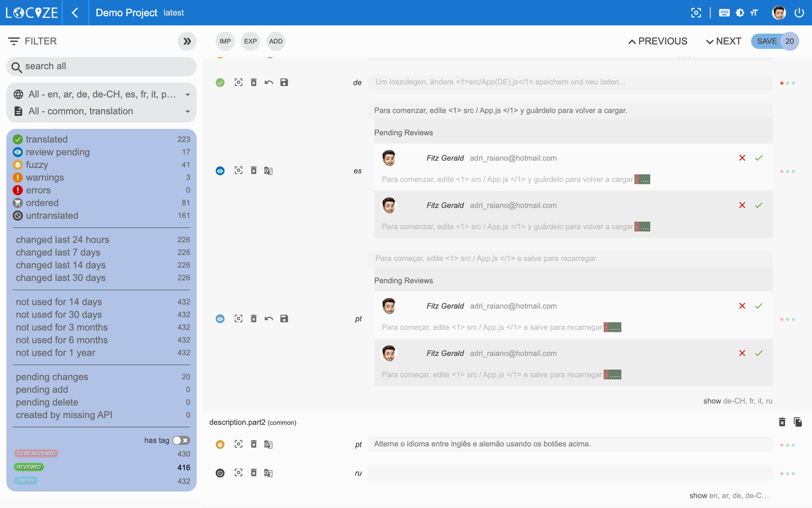Click copy icon beside description.part2 key
The height and width of the screenshot is (508, 812).
coord(798,422)
